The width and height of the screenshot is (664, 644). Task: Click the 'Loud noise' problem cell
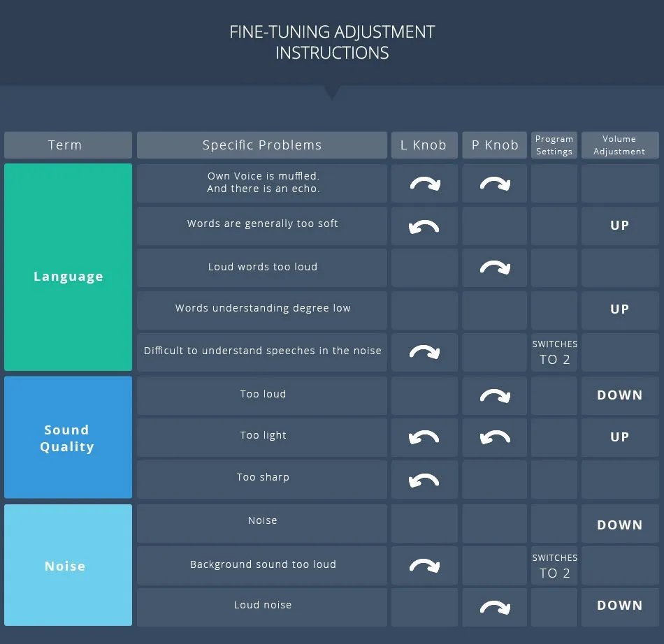pyautogui.click(x=261, y=607)
